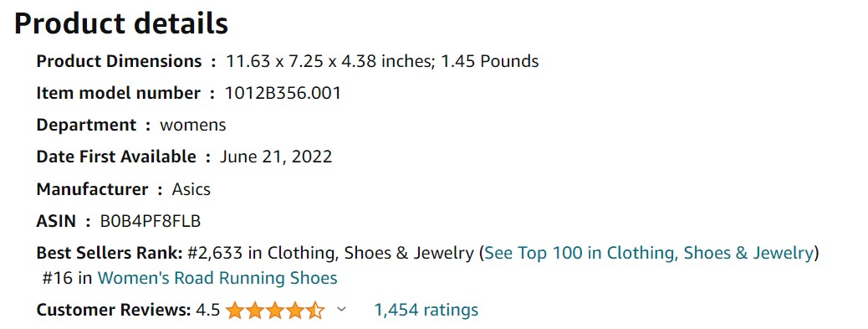Open See Top 100 in Clothing, Shoes & Jewelry link

coord(649,253)
